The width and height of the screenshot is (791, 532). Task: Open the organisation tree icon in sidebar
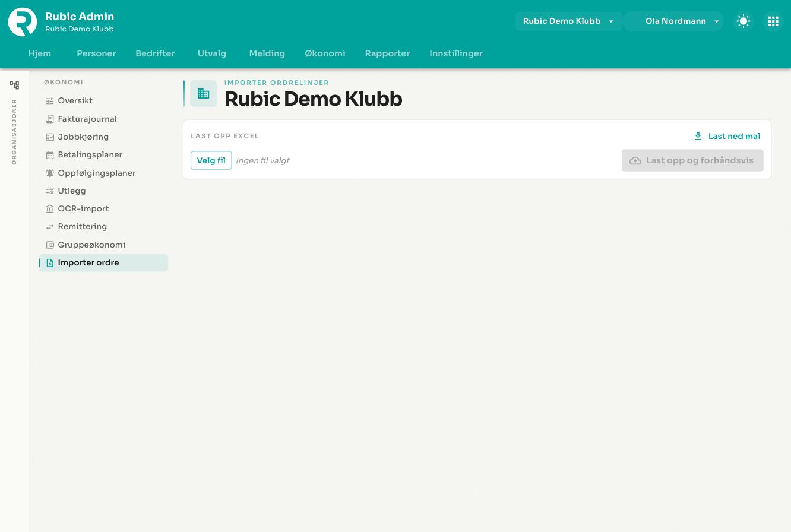pyautogui.click(x=14, y=85)
